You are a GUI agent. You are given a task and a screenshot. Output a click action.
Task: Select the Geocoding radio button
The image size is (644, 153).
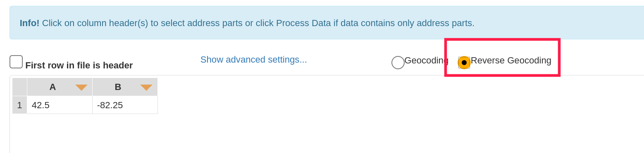click(398, 63)
